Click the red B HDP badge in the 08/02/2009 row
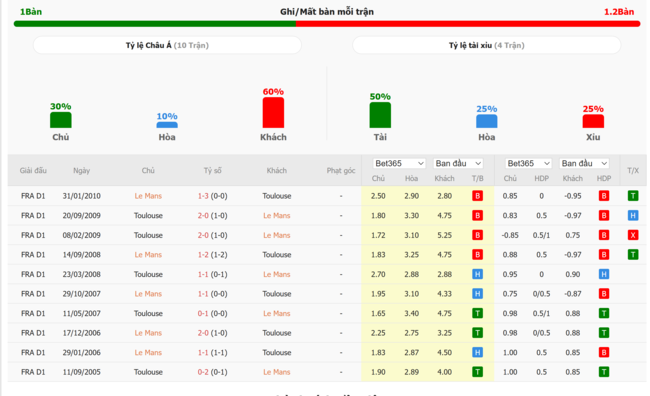 click(x=604, y=235)
